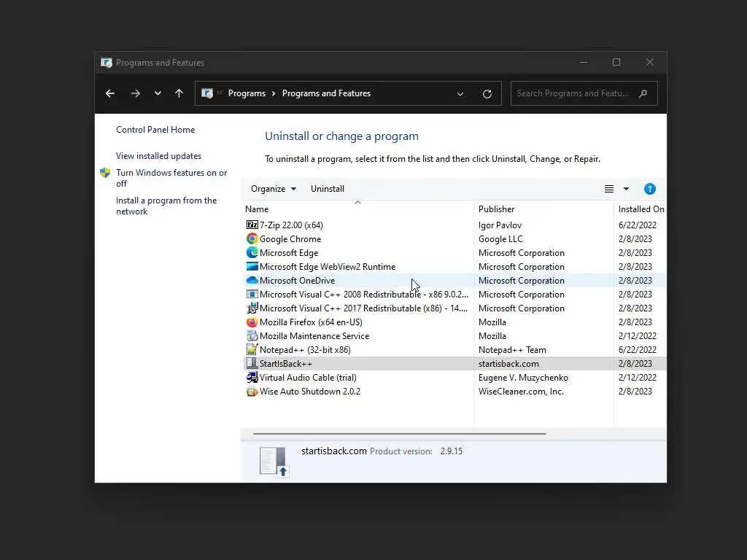The width and height of the screenshot is (747, 560).
Task: Click the Control Panel icon in address bar
Action: tap(207, 93)
